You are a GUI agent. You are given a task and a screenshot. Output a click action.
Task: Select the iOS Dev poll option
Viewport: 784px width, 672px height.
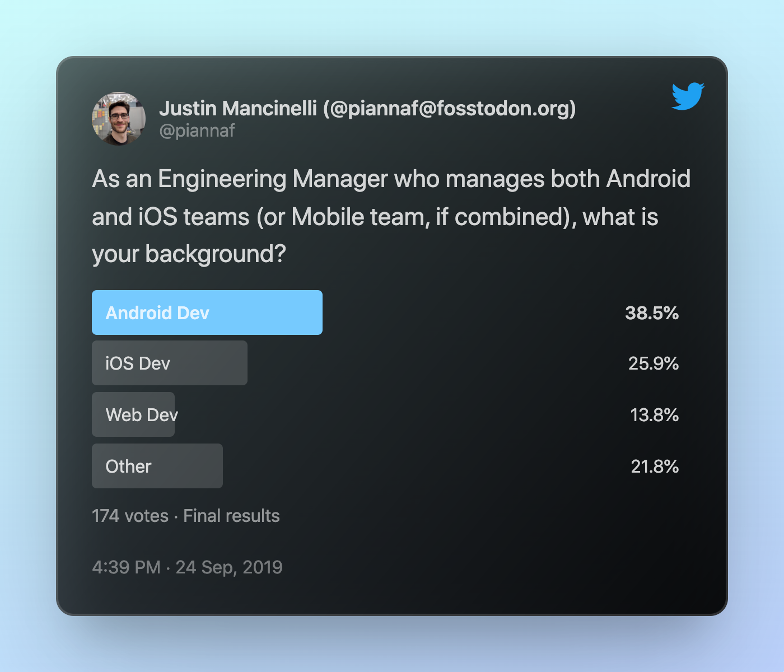pyautogui.click(x=170, y=363)
